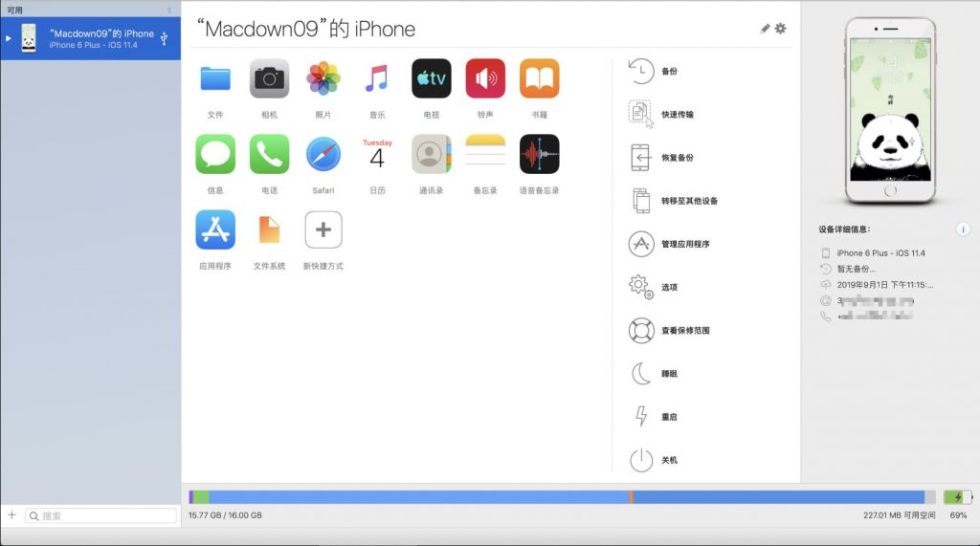Click the 重启 (Restart) lightning icon

pos(641,417)
